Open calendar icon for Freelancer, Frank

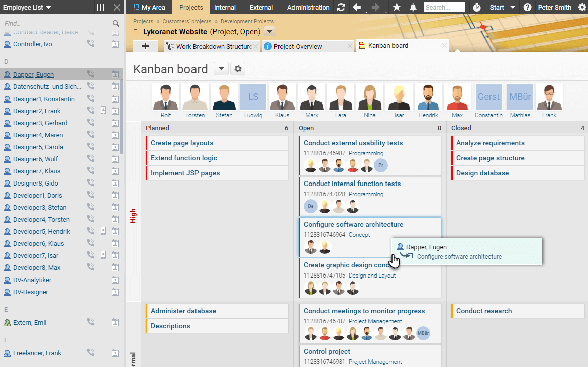click(x=115, y=353)
